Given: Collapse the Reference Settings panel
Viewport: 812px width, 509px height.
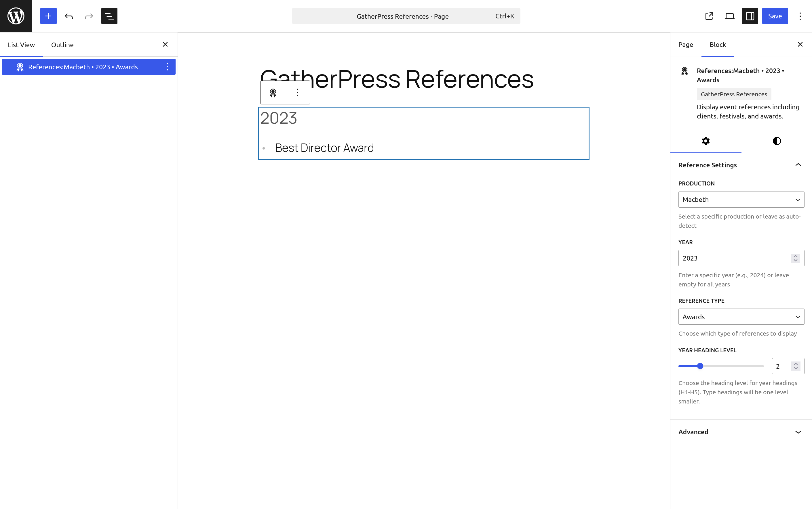Looking at the screenshot, I should pyautogui.click(x=741, y=165).
